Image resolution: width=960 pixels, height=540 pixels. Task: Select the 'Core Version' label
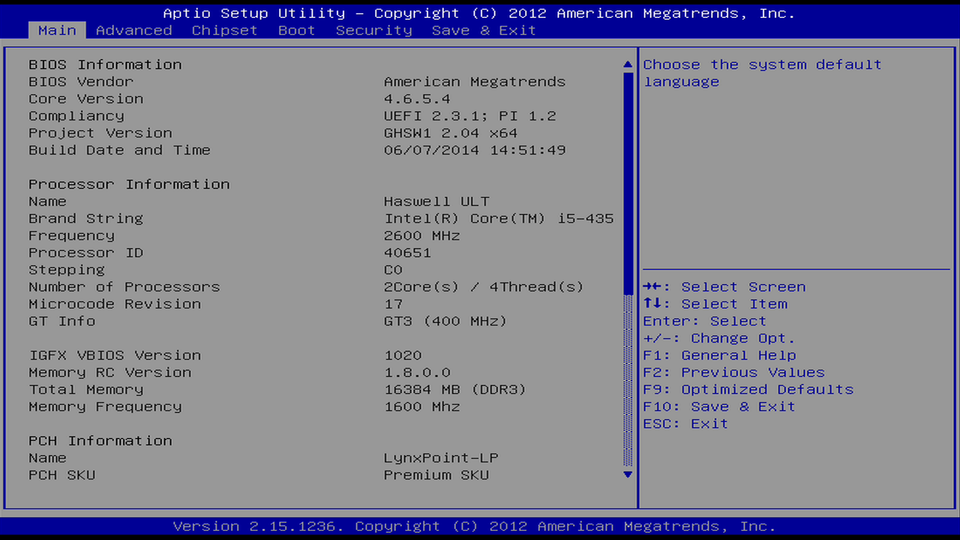pos(86,99)
